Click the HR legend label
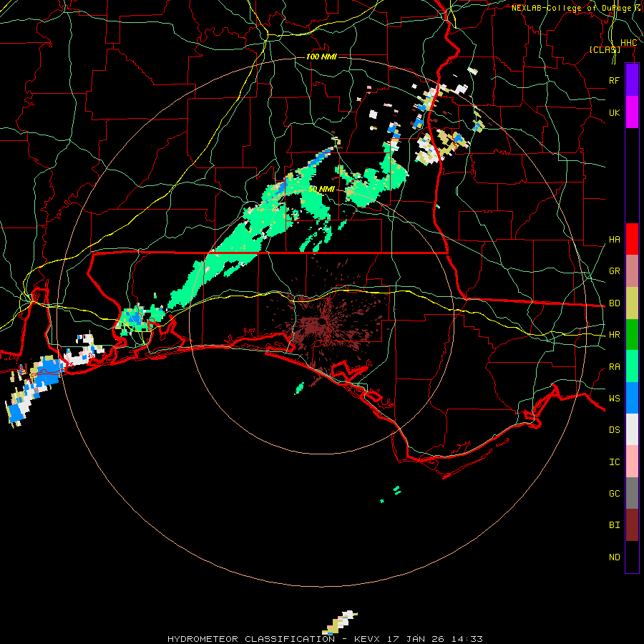This screenshot has height=644, width=644. coord(614,335)
